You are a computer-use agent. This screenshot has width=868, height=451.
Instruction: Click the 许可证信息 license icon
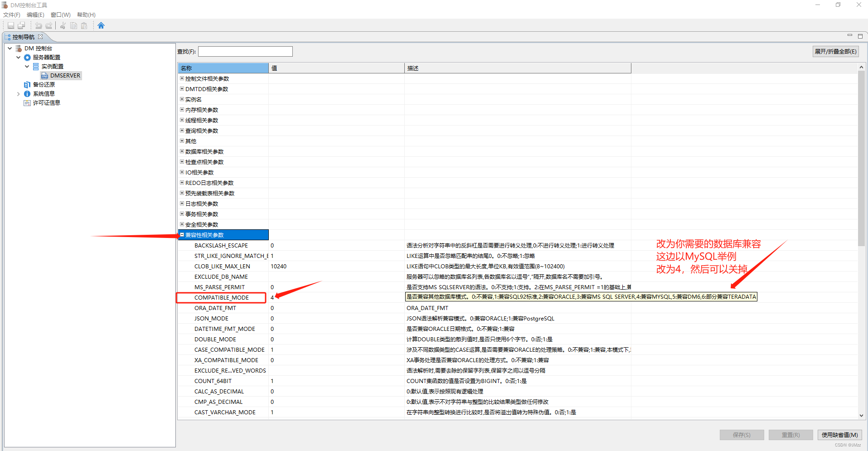tap(27, 103)
